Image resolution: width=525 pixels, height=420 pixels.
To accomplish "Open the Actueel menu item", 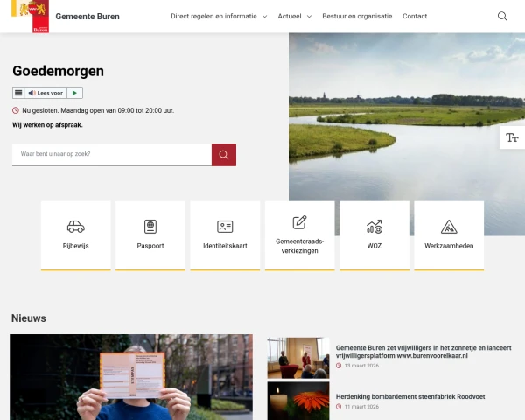I will 290,16.
